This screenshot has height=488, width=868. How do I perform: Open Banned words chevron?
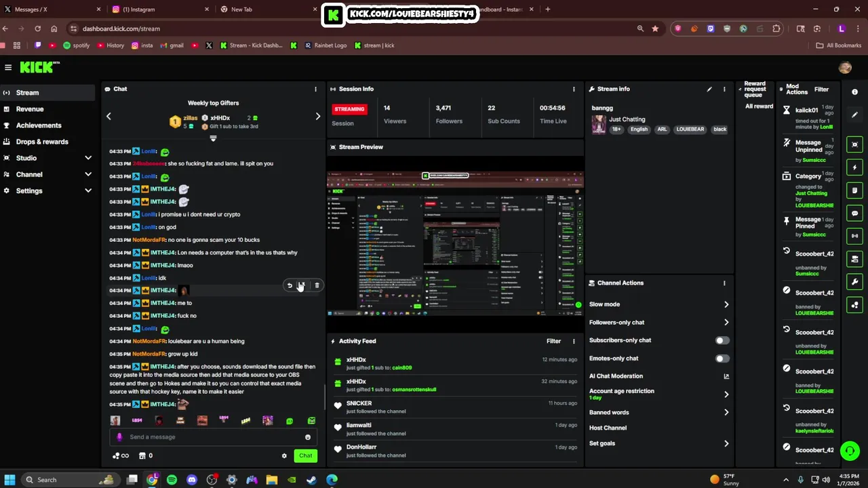click(726, 412)
